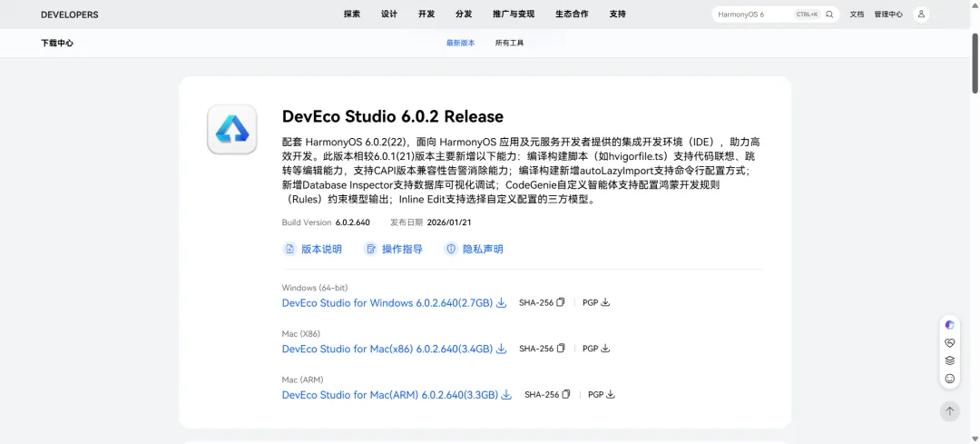Click the DevEco Studio app logo
Image resolution: width=980 pixels, height=444 pixels.
tap(232, 129)
